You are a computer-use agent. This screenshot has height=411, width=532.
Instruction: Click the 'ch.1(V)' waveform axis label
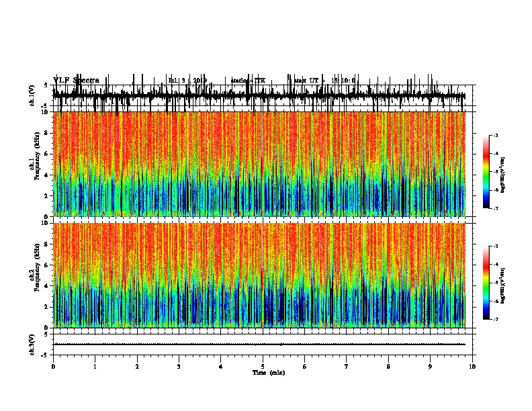point(32,95)
